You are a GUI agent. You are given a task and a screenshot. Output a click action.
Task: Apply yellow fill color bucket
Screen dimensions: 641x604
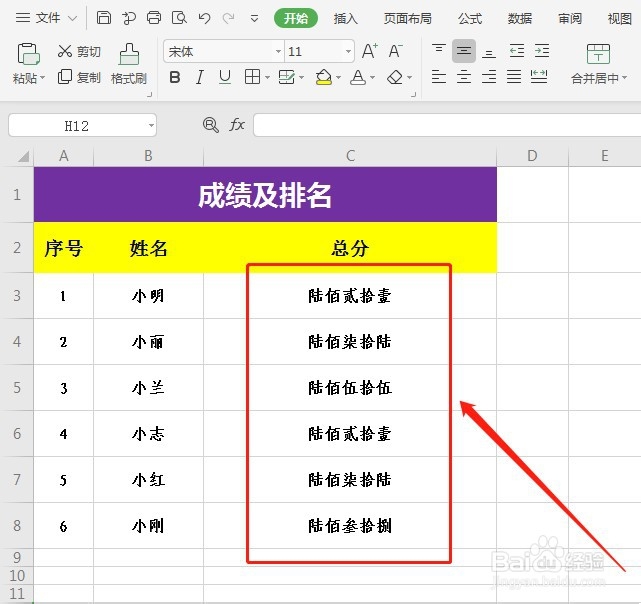(x=324, y=77)
